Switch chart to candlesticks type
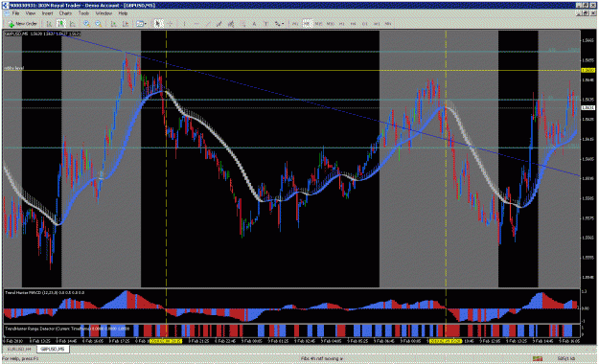The height and width of the screenshot is (364, 599). pyautogui.click(x=61, y=24)
